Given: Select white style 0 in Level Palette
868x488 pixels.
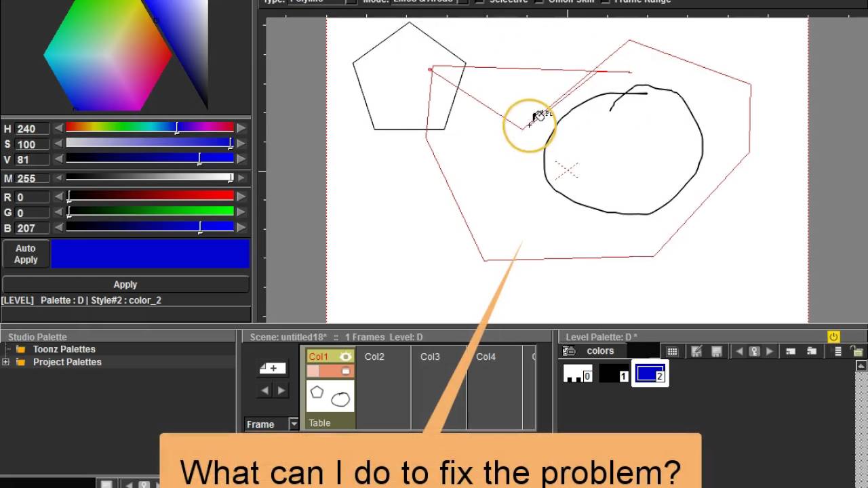Looking at the screenshot, I should (578, 373).
